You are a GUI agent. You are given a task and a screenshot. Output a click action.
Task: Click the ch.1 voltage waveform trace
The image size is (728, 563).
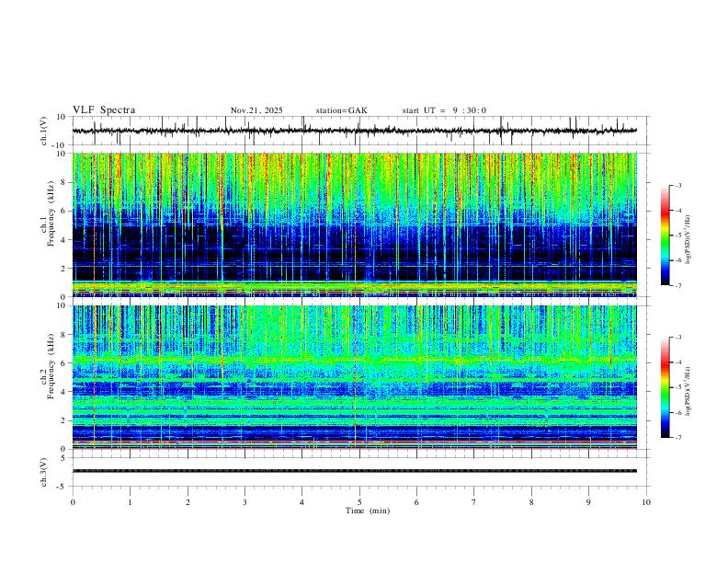pos(355,131)
